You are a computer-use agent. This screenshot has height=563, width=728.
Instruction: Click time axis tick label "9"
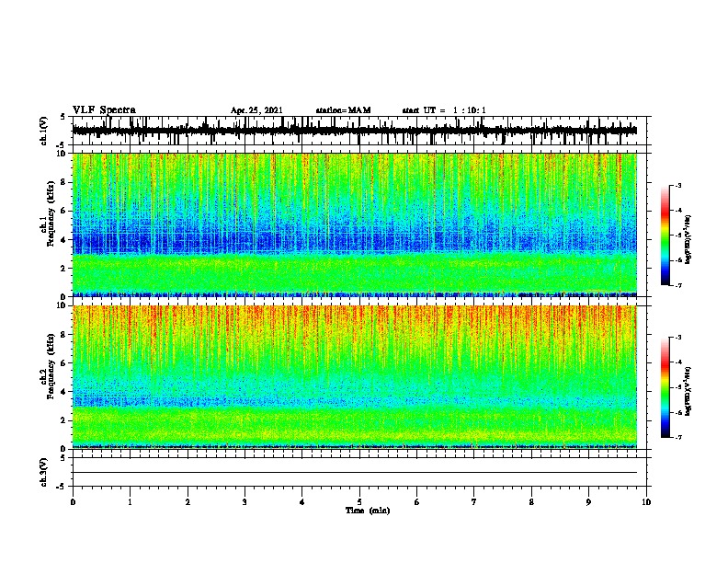click(588, 502)
